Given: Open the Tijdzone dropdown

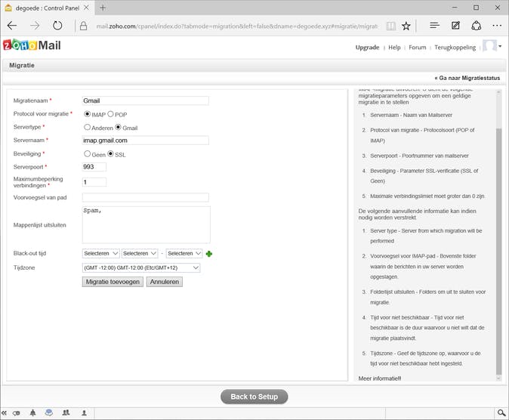Looking at the screenshot, I should pyautogui.click(x=141, y=267).
